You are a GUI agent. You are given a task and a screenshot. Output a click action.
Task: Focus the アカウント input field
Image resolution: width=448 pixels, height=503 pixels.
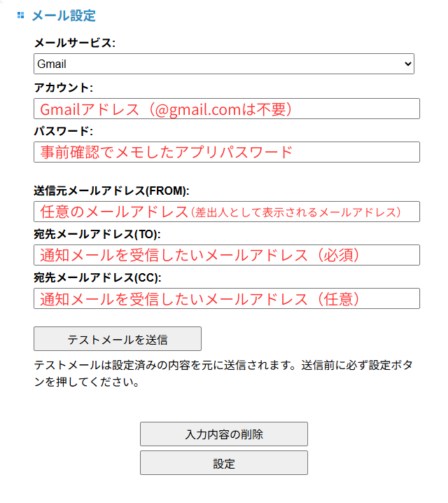(226, 109)
